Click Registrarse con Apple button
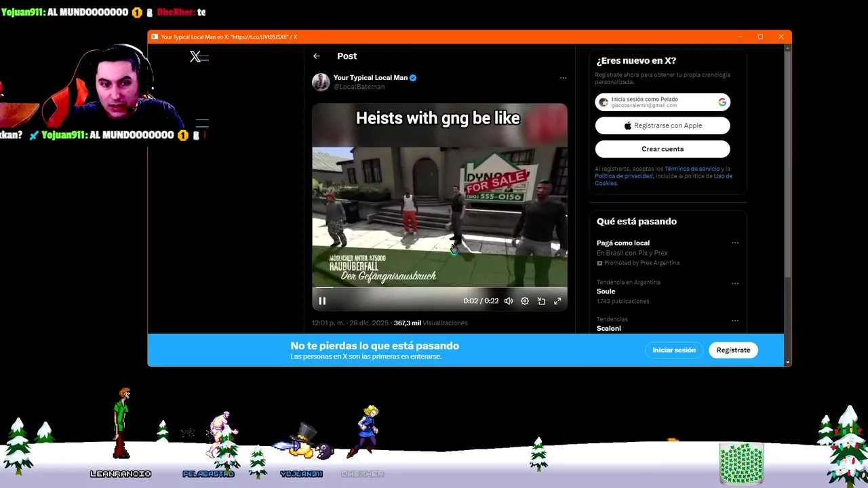 663,125
